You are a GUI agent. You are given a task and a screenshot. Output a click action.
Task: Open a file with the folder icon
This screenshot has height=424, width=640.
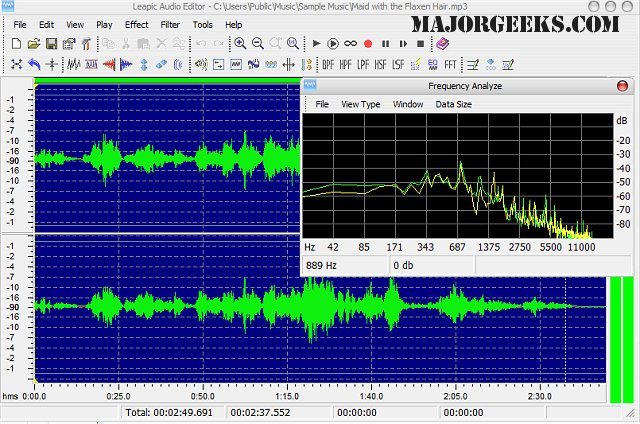click(34, 44)
